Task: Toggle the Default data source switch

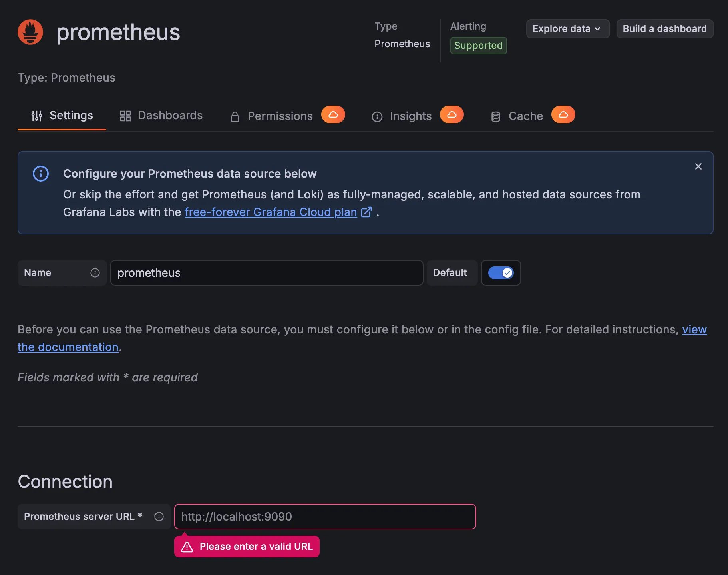Action: [501, 273]
